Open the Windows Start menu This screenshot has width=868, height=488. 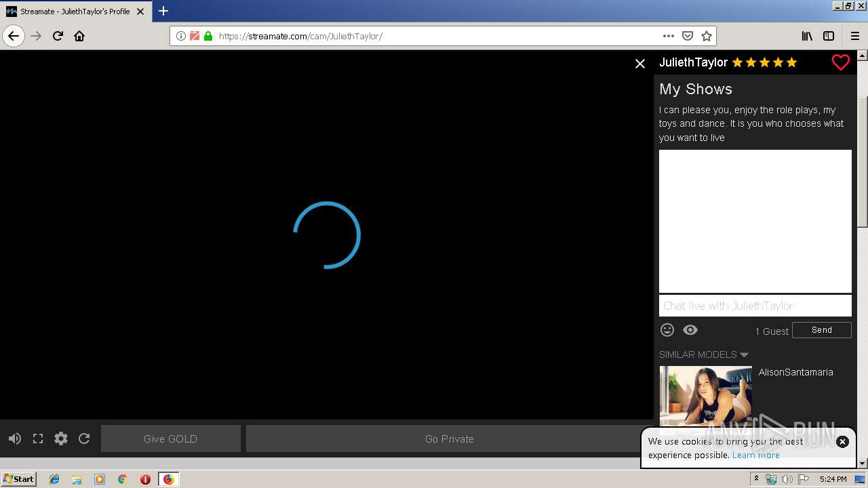coord(18,479)
